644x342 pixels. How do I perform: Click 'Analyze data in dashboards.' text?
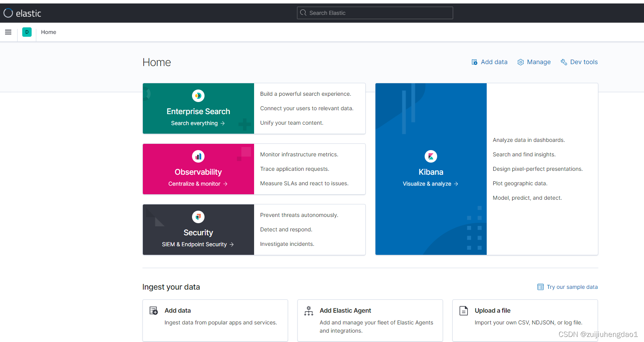point(529,140)
